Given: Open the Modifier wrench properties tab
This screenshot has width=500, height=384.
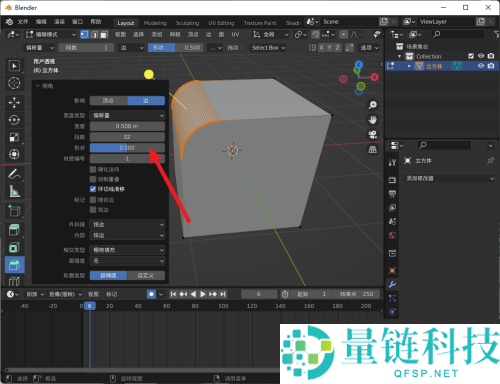Looking at the screenshot, I should pos(392,284).
